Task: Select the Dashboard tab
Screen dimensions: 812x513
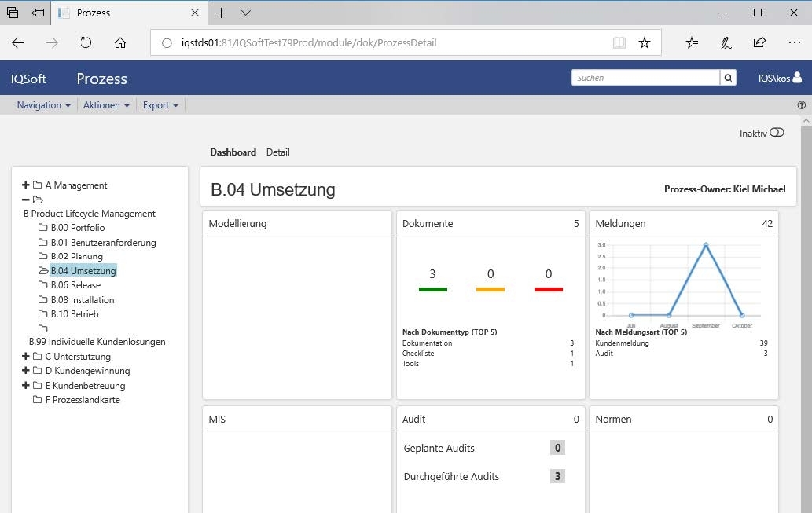Action: [233, 152]
